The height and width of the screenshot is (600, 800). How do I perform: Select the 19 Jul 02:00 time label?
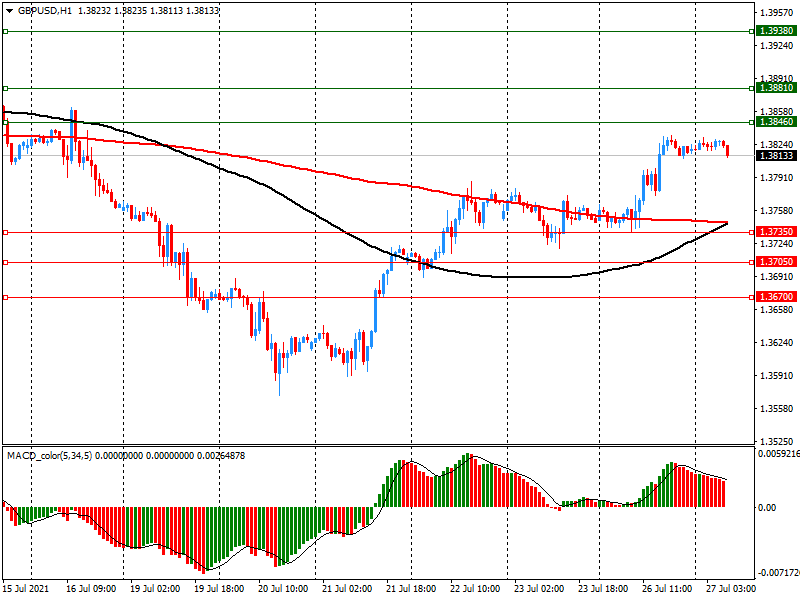[x=155, y=589]
